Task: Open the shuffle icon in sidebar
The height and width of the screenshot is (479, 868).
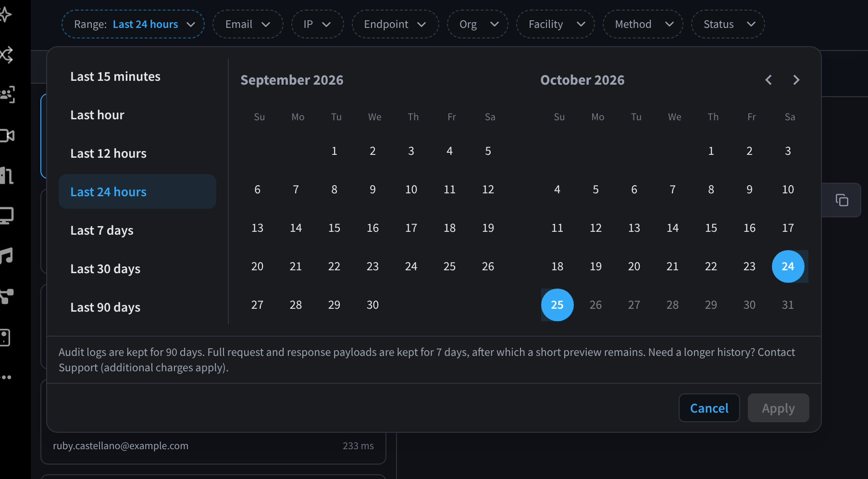Action: click(x=6, y=55)
